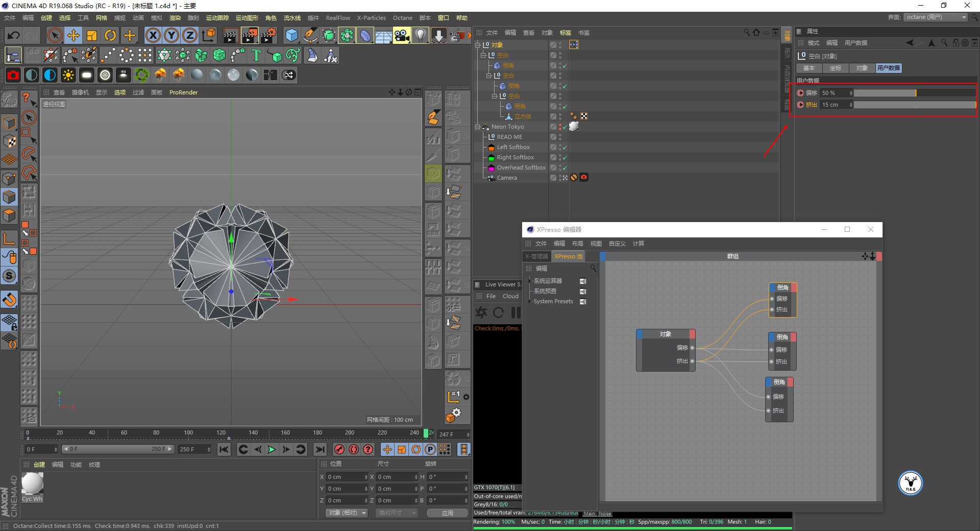Image resolution: width=980 pixels, height=531 pixels.
Task: Click the 0 F start frame stepper
Action: click(x=55, y=449)
